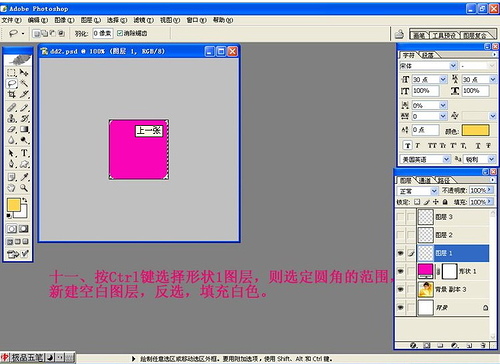Click the Underline text style button
The width and height of the screenshot is (500, 364).
478,146
